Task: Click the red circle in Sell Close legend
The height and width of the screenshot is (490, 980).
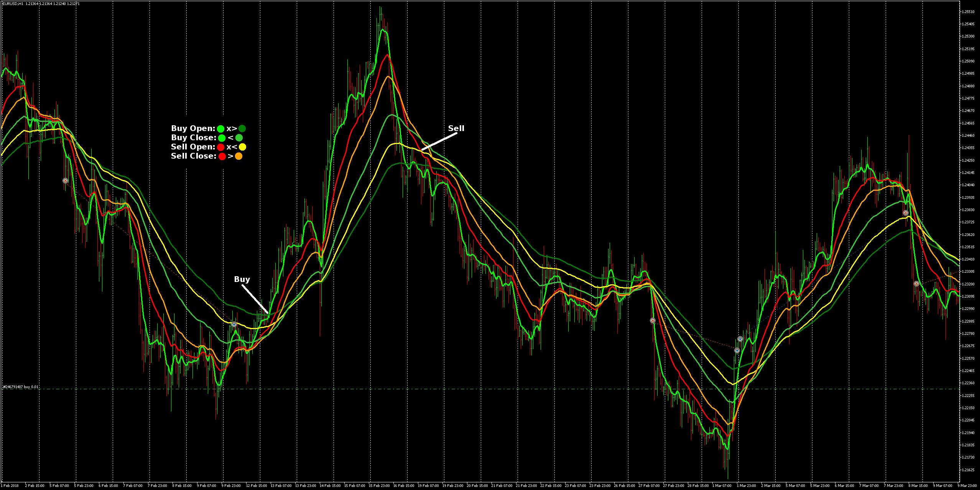Action: (222, 156)
